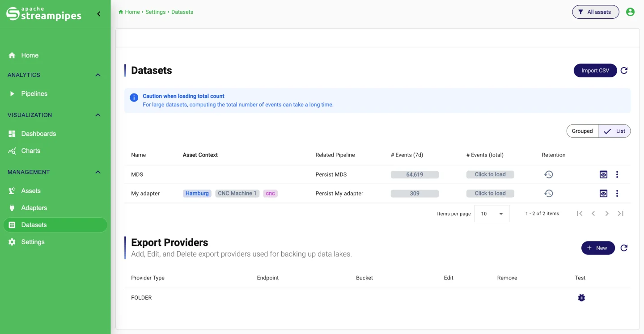Viewport: 644px width, 334px height.
Task: Open Settings in the sidebar
Action: 55,242
